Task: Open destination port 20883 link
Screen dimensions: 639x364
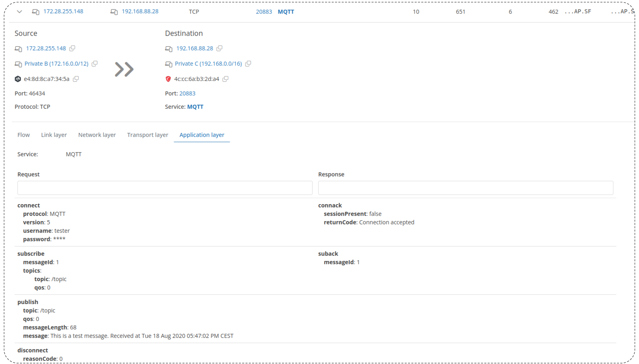Action: tap(187, 93)
